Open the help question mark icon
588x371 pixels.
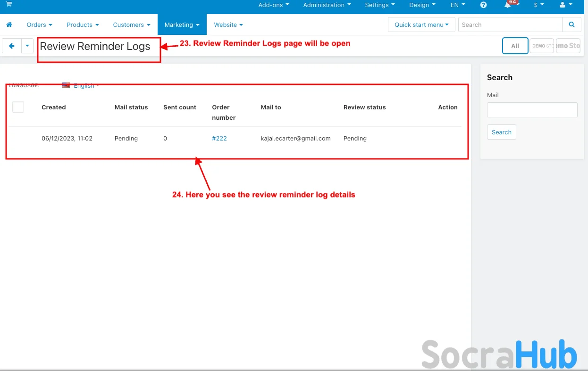tap(483, 5)
